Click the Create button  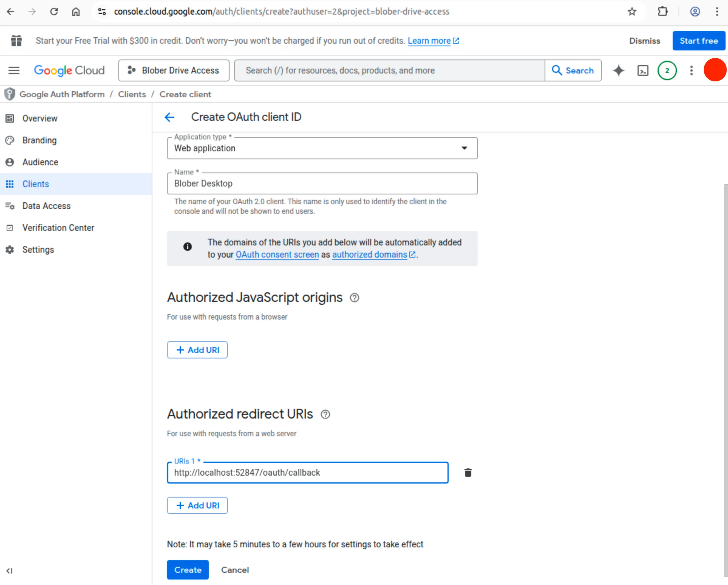pos(188,570)
